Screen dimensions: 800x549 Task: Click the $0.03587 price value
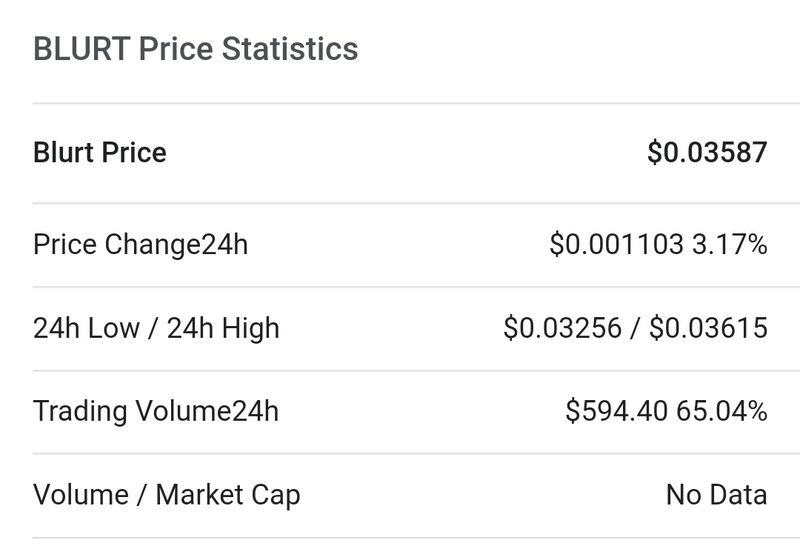pyautogui.click(x=707, y=153)
